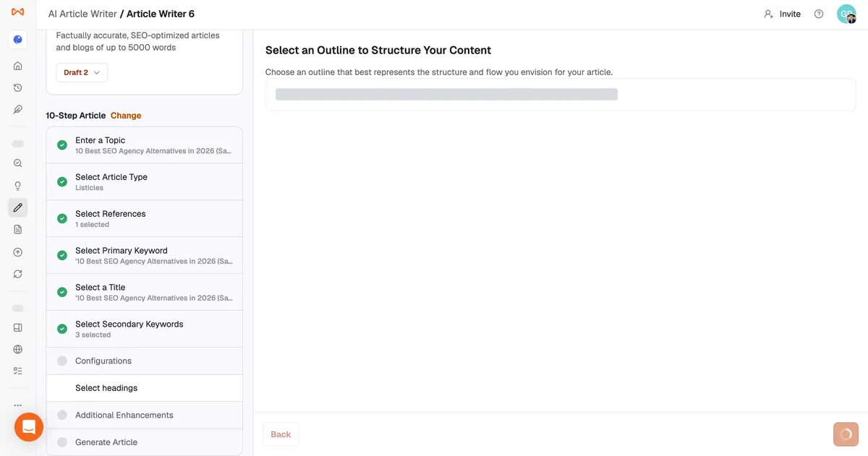Screen dimensions: 868x456
Task: Click the Back button
Action: pyautogui.click(x=281, y=434)
